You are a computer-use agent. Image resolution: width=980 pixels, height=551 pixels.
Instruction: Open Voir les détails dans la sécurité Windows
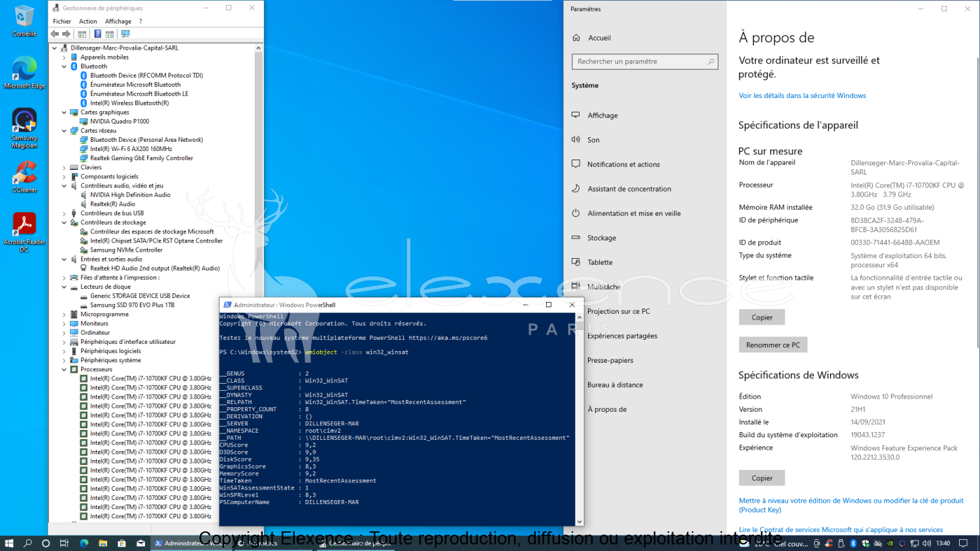[802, 95]
